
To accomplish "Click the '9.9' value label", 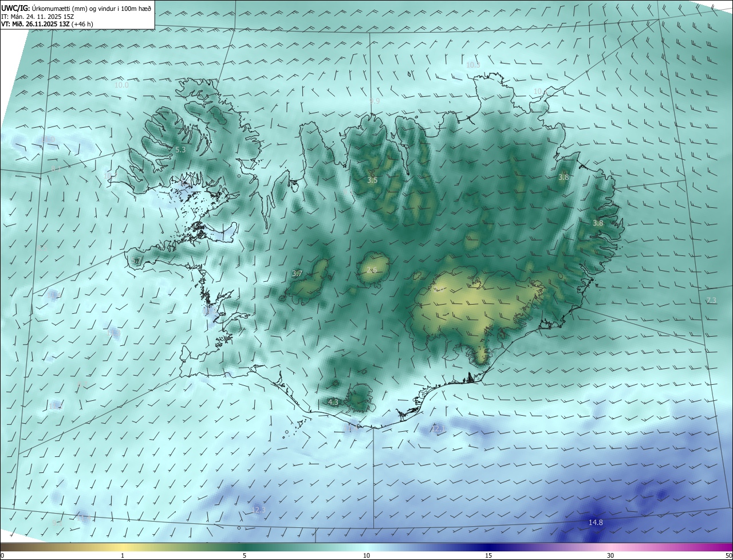I will pos(375,101).
